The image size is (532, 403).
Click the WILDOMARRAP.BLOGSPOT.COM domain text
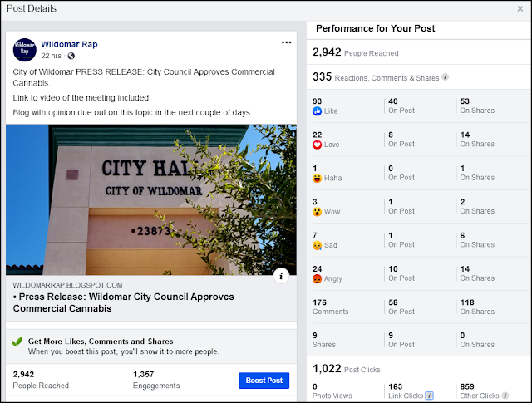(67, 285)
